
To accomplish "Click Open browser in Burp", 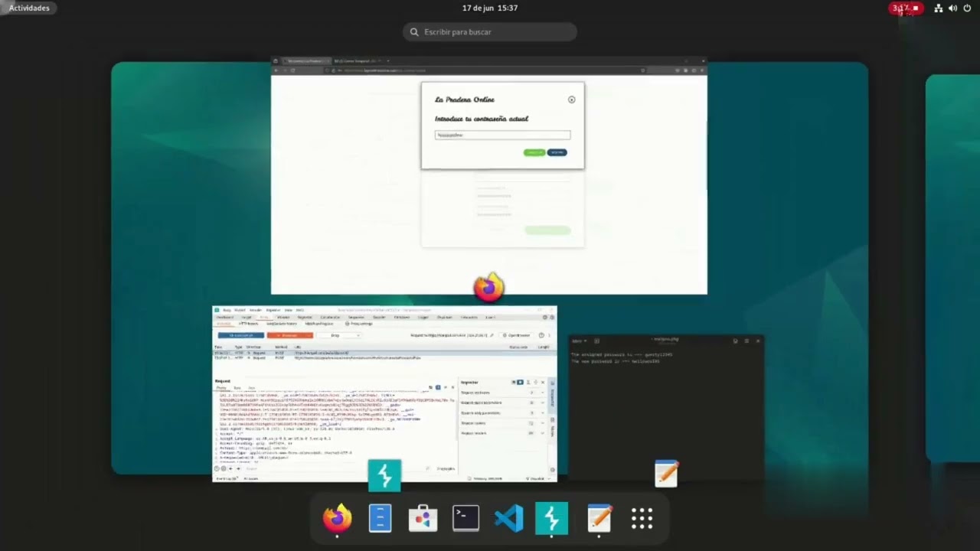I will 517,335.
